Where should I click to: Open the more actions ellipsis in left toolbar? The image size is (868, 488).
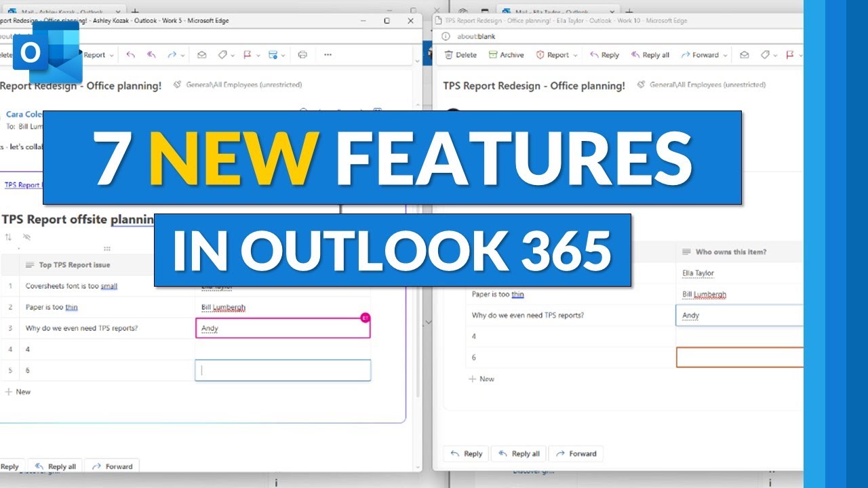click(x=328, y=55)
